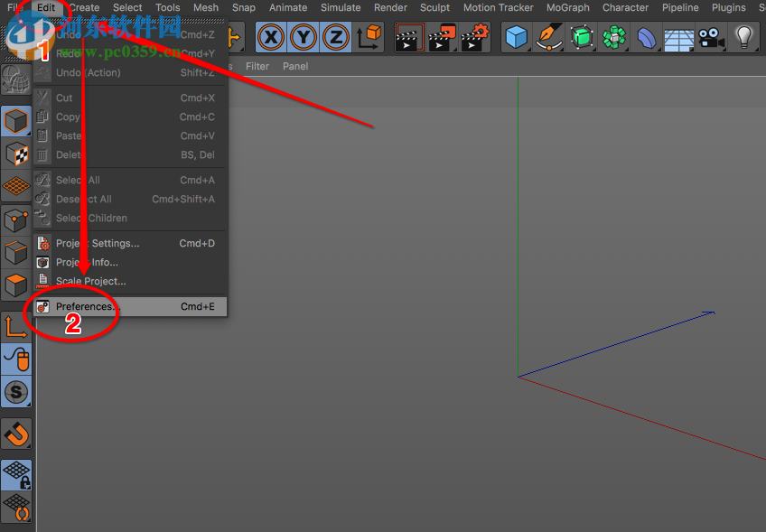Choose Preferences... from the Edit menu

pos(87,307)
